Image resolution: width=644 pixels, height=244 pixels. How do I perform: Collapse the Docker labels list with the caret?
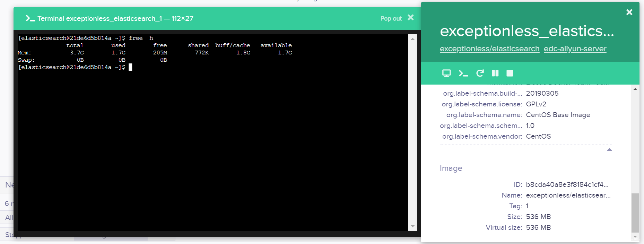[x=609, y=150]
